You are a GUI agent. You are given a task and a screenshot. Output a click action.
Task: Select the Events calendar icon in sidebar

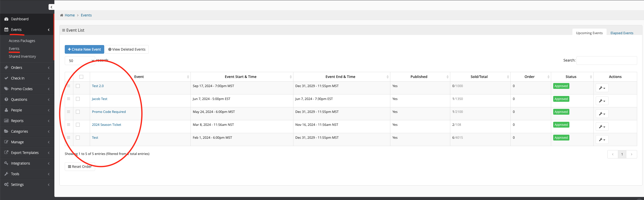[x=6, y=30]
